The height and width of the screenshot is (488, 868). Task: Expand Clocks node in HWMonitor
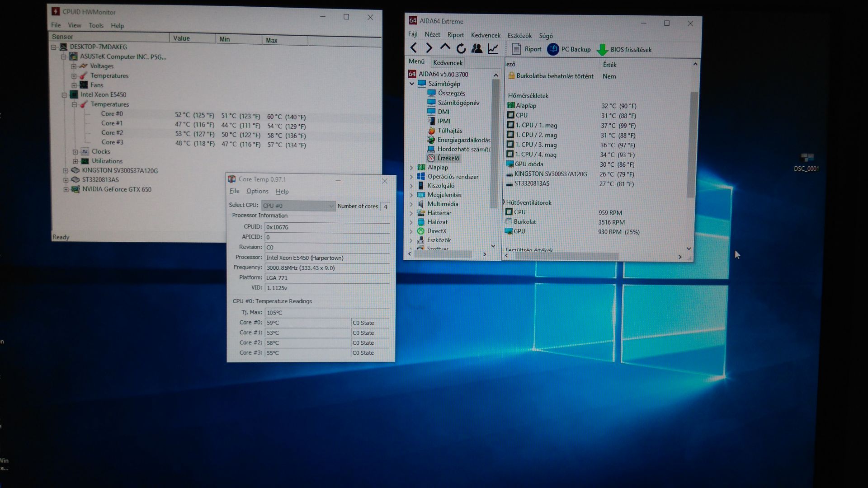[x=75, y=151]
